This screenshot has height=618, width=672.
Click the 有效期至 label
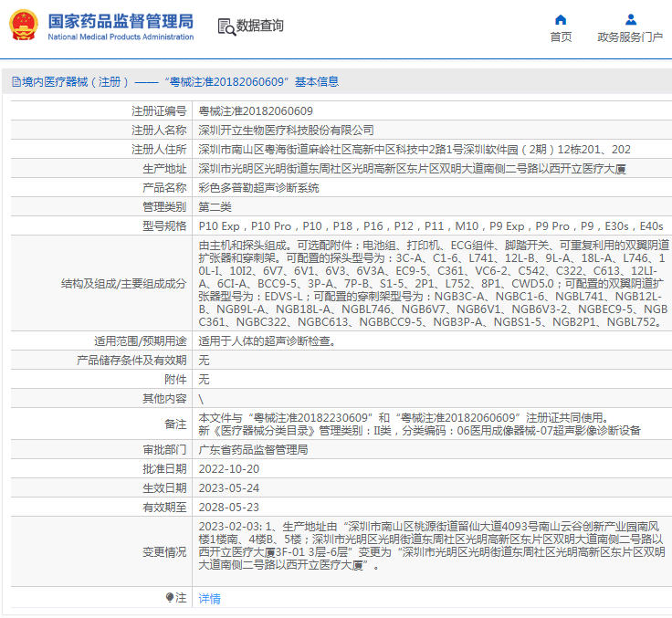[164, 508]
